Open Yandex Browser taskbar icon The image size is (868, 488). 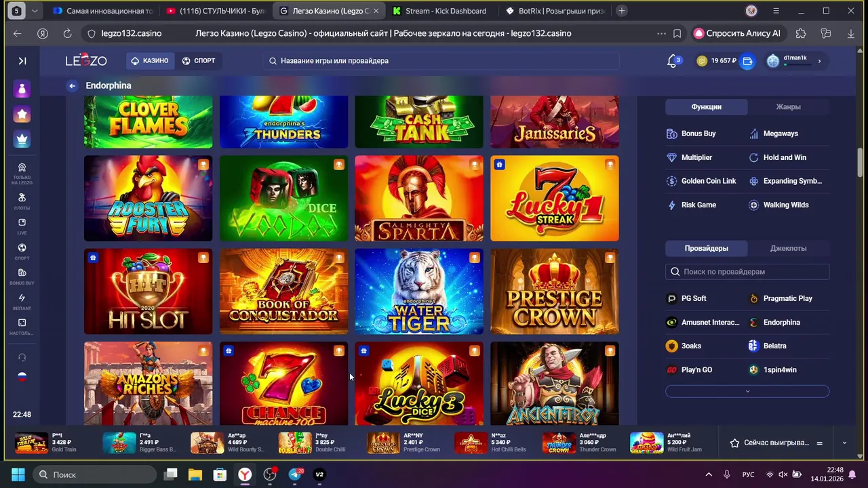click(245, 474)
